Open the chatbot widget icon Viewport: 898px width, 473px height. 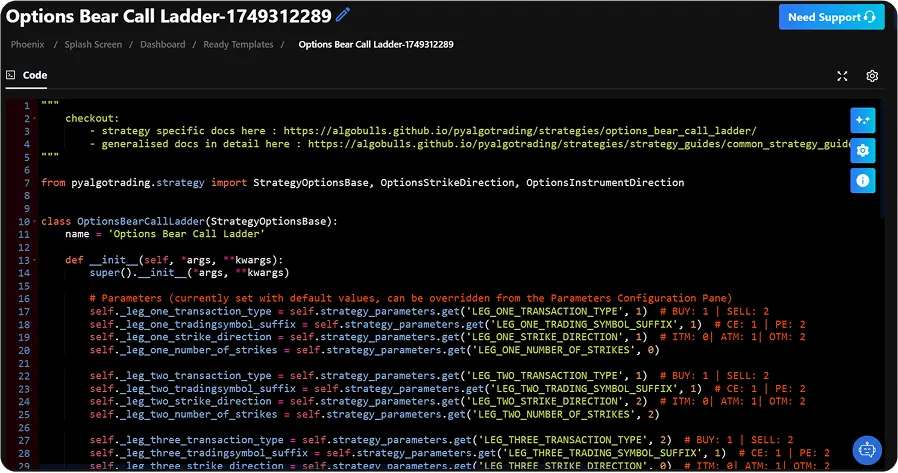[x=867, y=450]
